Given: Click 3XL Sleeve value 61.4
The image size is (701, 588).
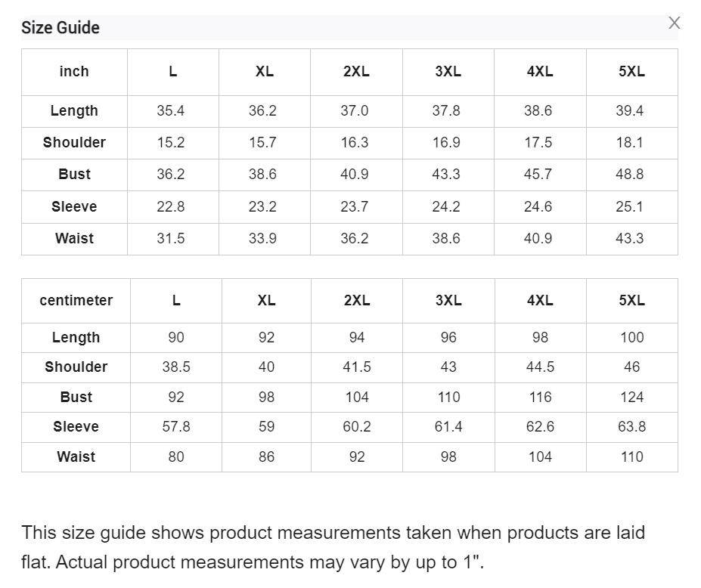Looking at the screenshot, I should point(448,427).
